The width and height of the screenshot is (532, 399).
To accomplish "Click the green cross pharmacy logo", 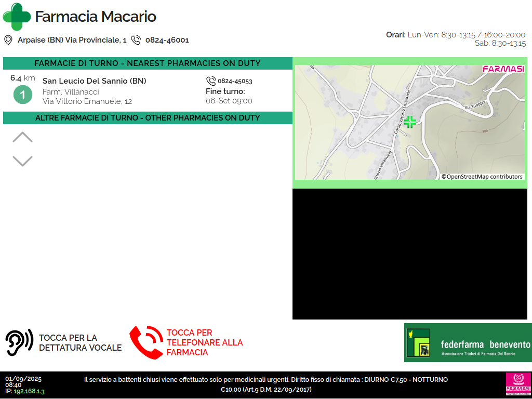I will (x=17, y=17).
